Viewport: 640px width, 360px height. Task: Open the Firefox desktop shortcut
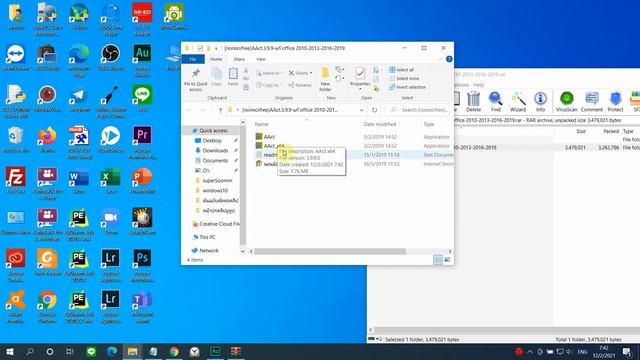(x=47, y=139)
